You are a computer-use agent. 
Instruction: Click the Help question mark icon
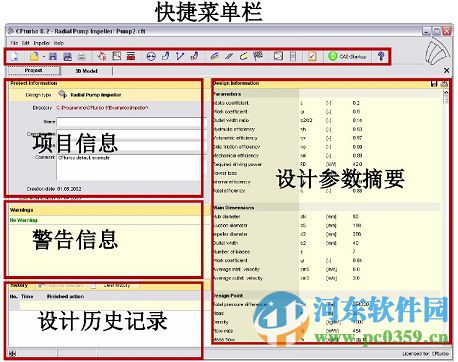[381, 56]
